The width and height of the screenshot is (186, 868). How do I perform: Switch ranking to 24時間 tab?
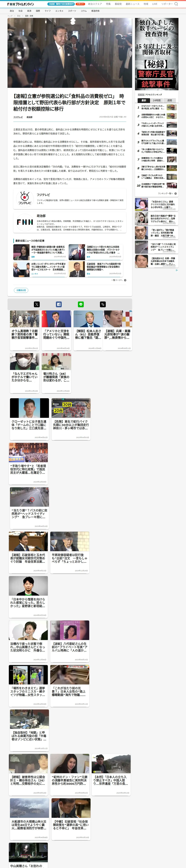coord(157,100)
